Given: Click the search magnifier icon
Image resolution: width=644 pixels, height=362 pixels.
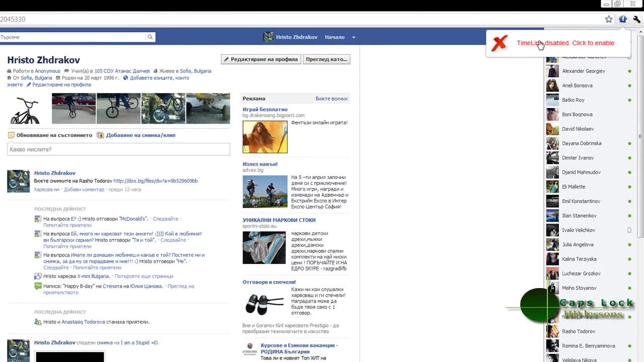Looking at the screenshot, I should pyautogui.click(x=150, y=37).
